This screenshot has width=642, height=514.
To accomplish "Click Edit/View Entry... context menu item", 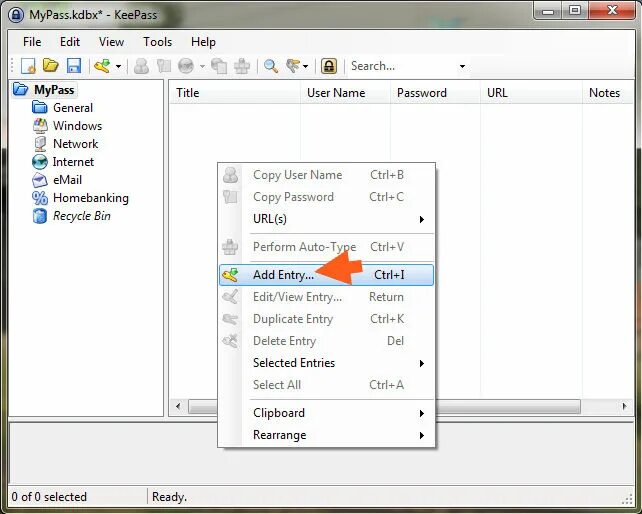I will [x=326, y=297].
